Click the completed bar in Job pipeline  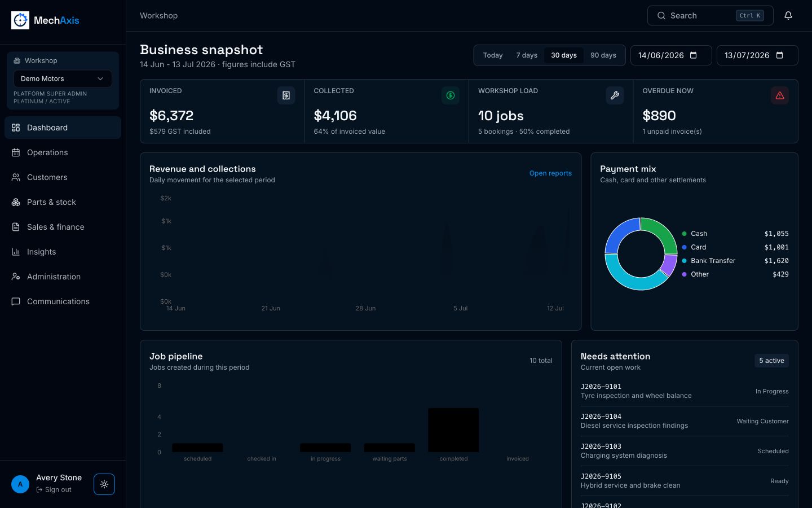pyautogui.click(x=453, y=430)
